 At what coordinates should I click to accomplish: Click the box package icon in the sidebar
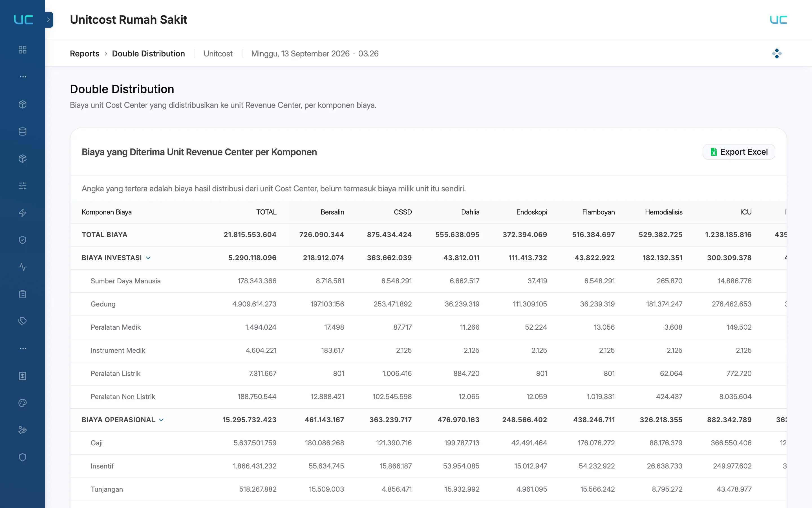[x=23, y=104]
